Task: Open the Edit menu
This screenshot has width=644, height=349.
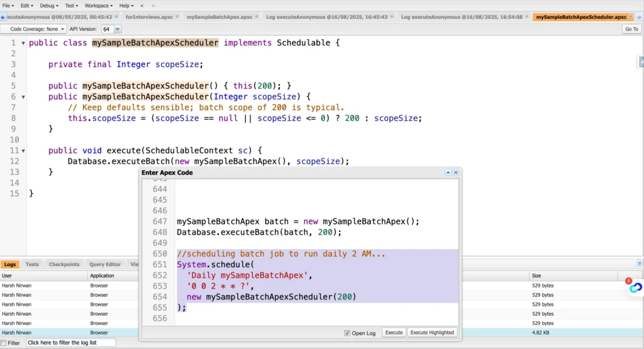Action: (x=26, y=6)
